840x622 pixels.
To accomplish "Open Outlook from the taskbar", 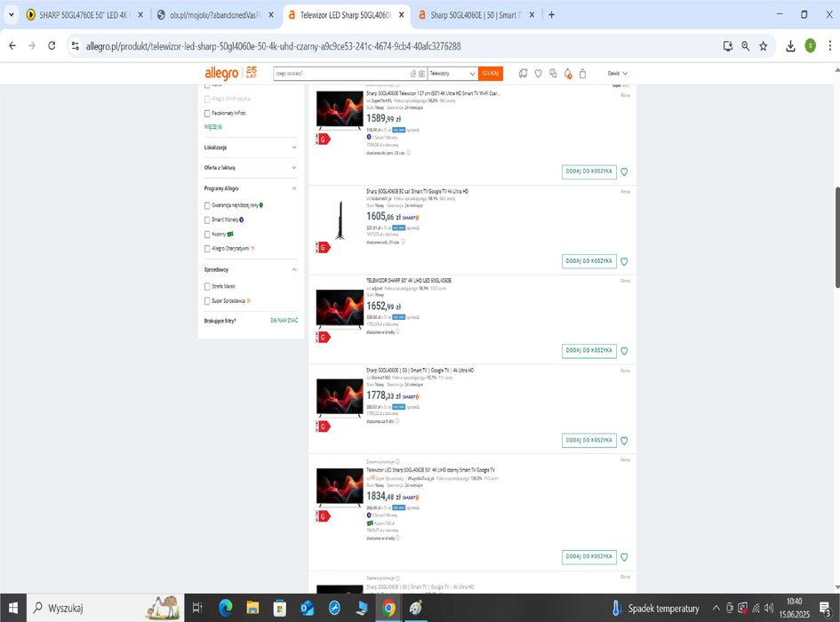I will click(307, 608).
